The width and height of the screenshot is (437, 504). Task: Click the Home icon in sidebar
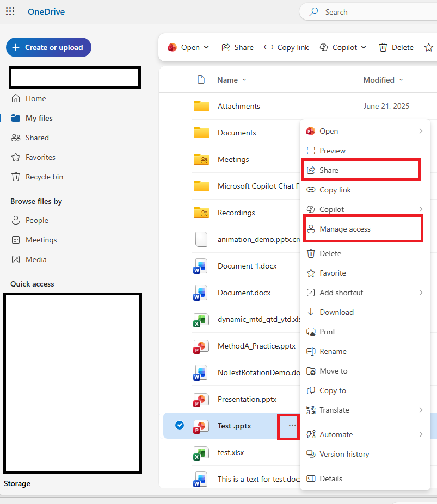(16, 98)
